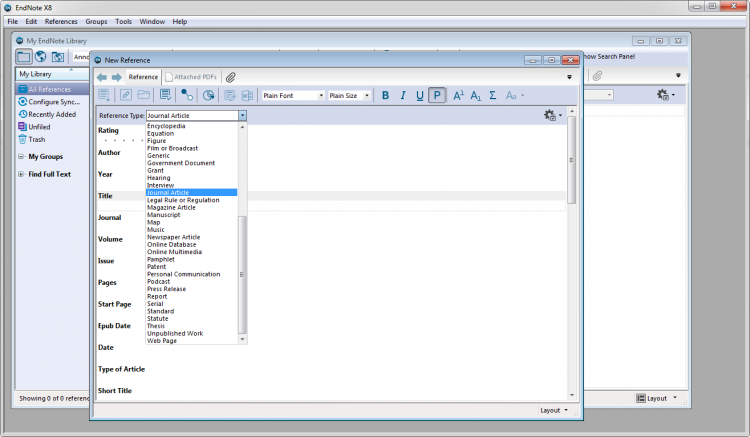This screenshot has height=437, width=750.
Task: Apply superscript formatting
Action: (458, 95)
